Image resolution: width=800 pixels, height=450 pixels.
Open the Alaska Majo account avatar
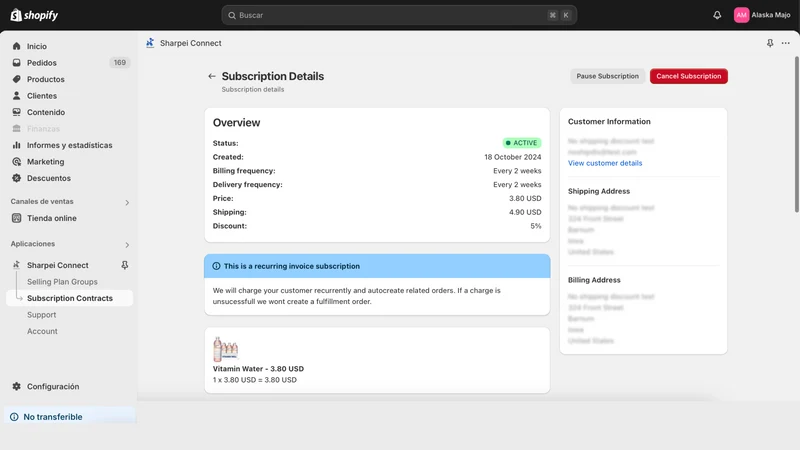(x=741, y=15)
